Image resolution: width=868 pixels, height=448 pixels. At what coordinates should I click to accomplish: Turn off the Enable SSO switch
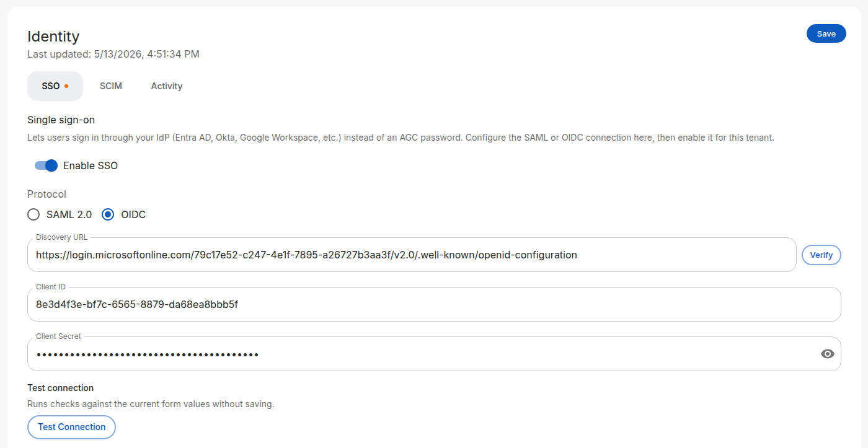(46, 165)
